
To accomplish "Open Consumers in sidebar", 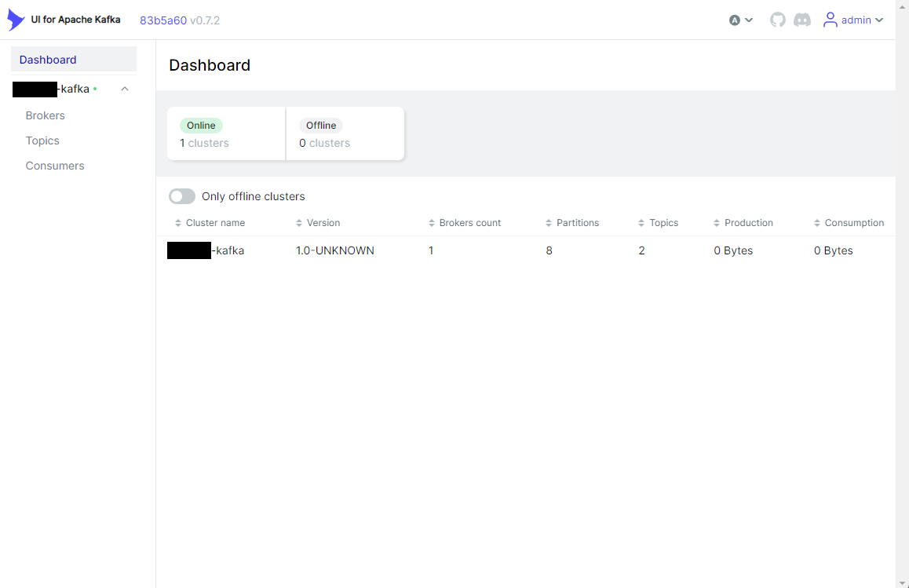I will click(x=55, y=166).
